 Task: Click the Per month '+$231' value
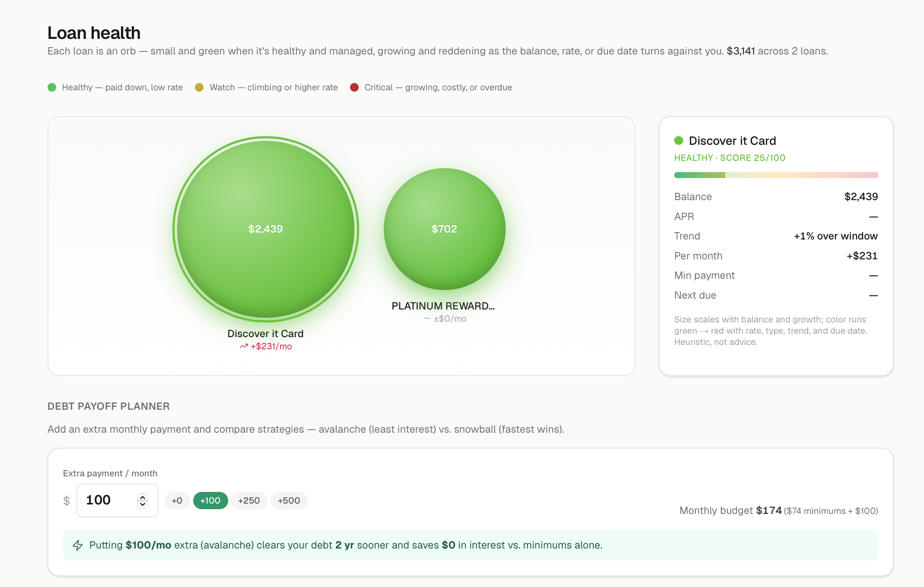click(x=862, y=256)
